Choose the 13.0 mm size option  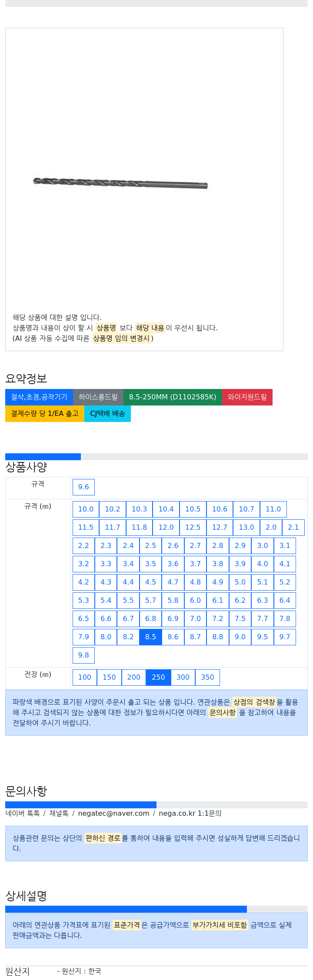pos(246,528)
